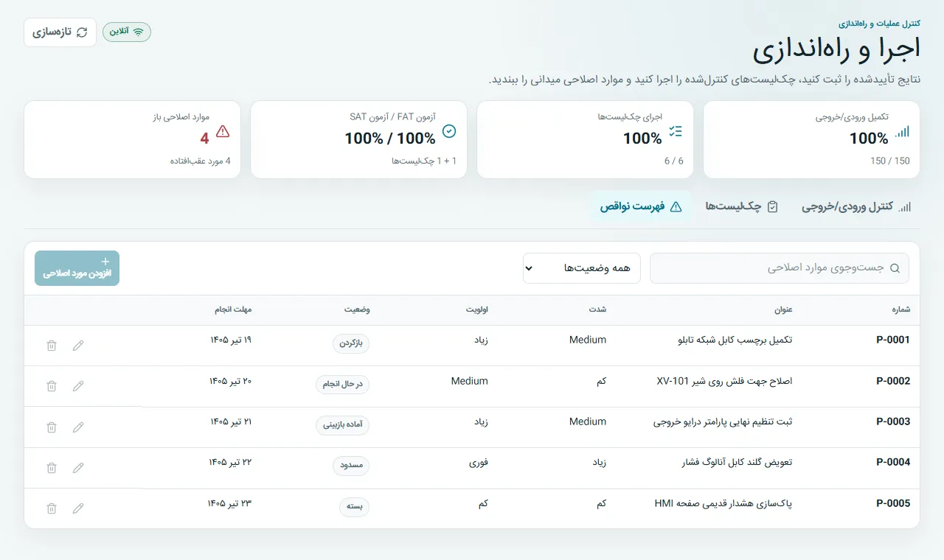Screen dimensions: 944x560
Task: Click the بسته status badge
Action: (354, 507)
